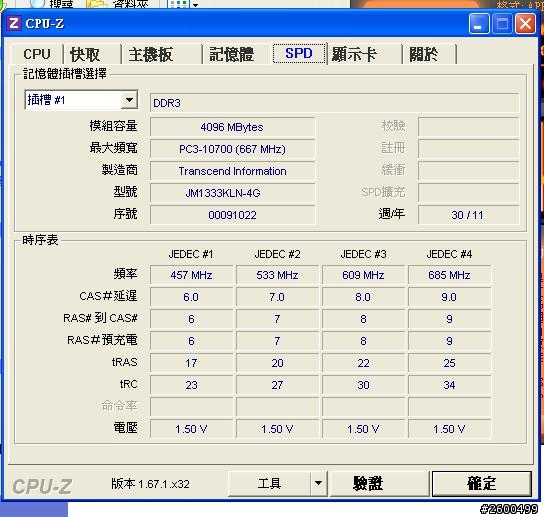
Task: Click the JEDEC #2 column header
Action: [277, 254]
